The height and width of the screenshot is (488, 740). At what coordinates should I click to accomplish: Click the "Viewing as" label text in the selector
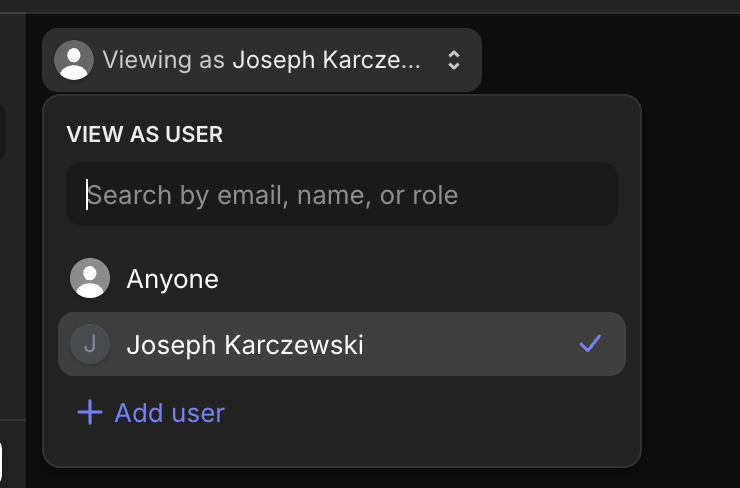pos(164,60)
